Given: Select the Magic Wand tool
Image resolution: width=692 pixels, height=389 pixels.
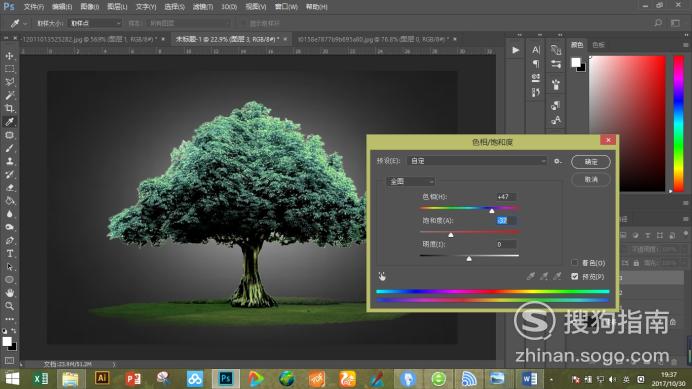Looking at the screenshot, I should click(x=9, y=95).
